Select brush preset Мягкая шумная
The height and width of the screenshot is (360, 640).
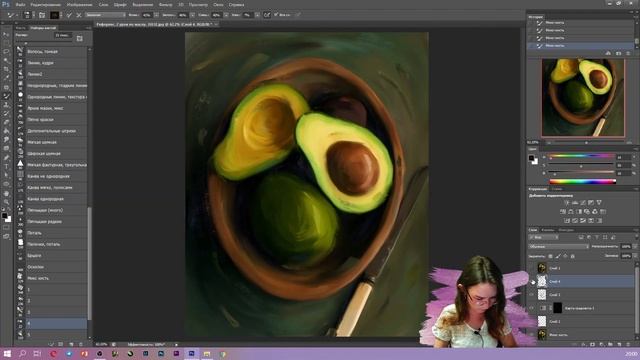click(x=57, y=142)
